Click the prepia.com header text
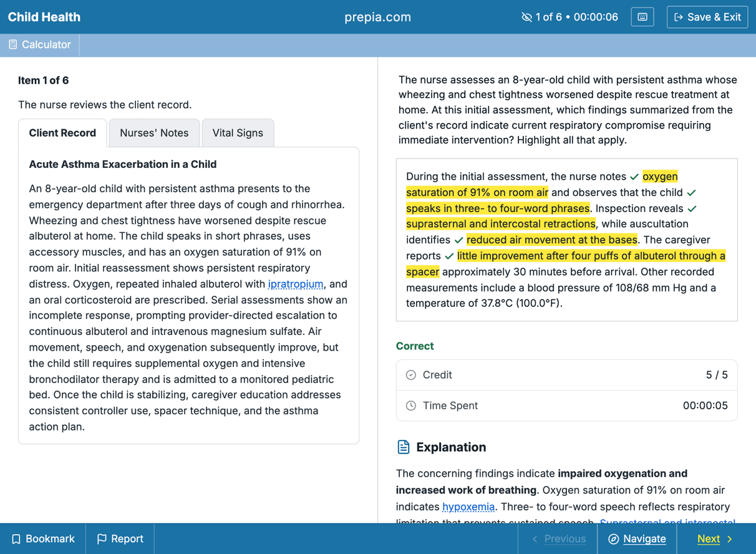The image size is (756, 554). [x=378, y=17]
